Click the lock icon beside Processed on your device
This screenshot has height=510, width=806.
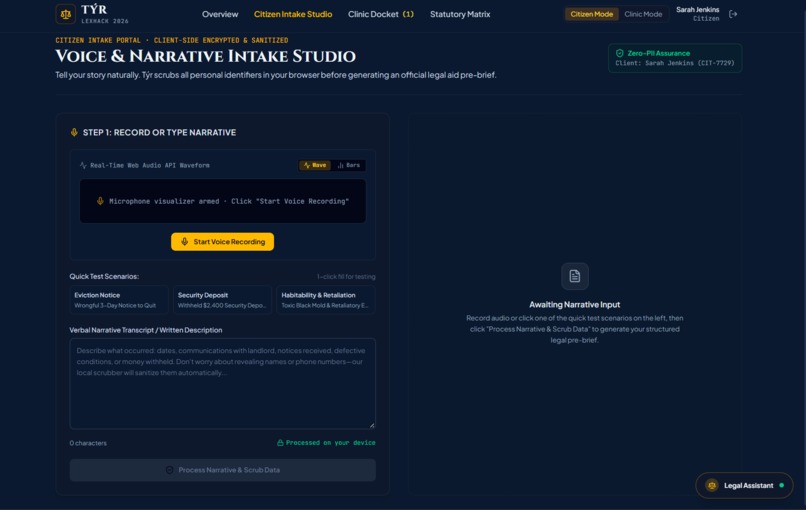point(280,443)
